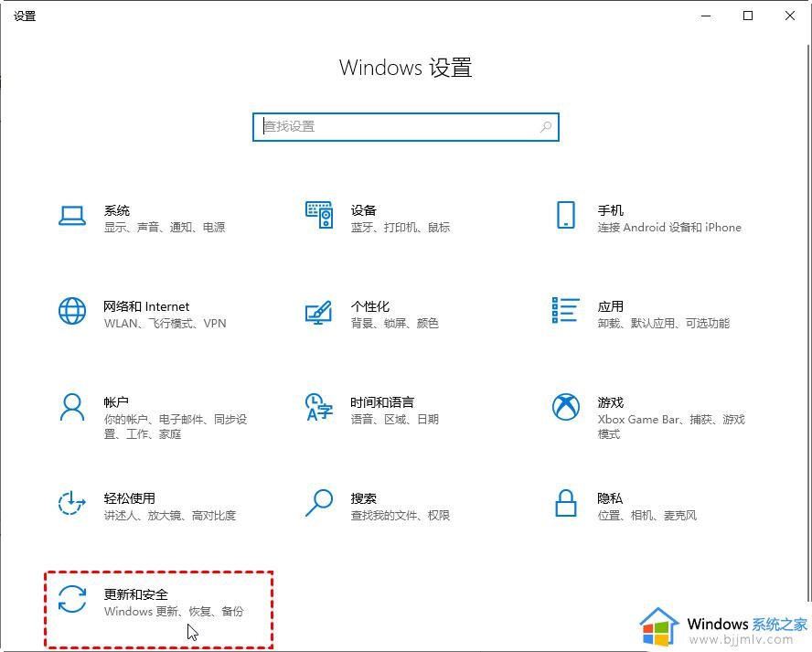Click the paintbrush icon for 个性化
The height and width of the screenshot is (652, 812).
(x=318, y=312)
